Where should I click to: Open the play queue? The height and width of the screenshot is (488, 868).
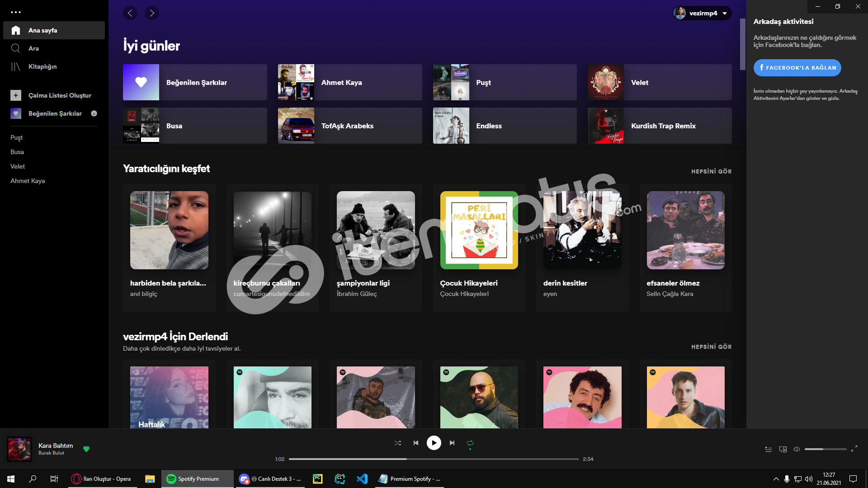pos(768,449)
